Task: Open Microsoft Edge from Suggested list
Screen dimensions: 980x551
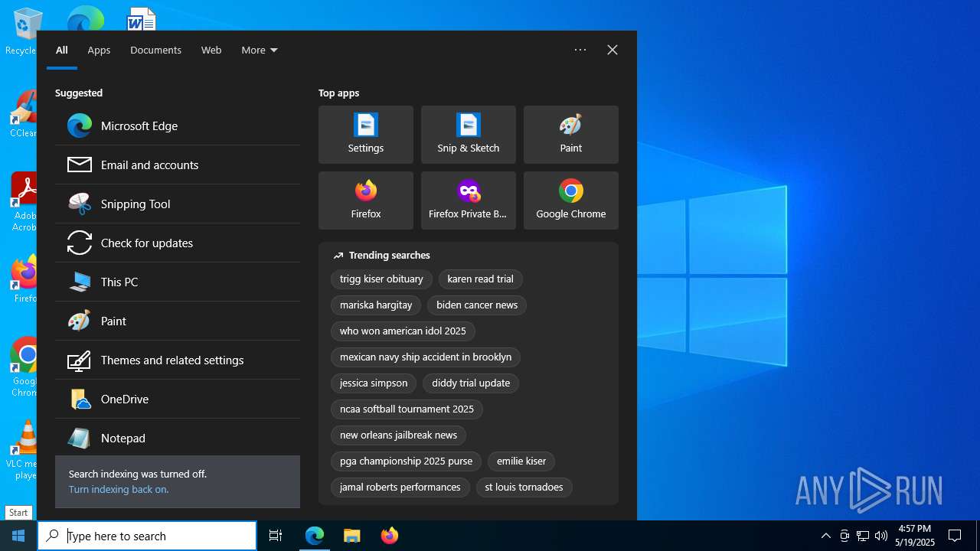Action: 178,126
